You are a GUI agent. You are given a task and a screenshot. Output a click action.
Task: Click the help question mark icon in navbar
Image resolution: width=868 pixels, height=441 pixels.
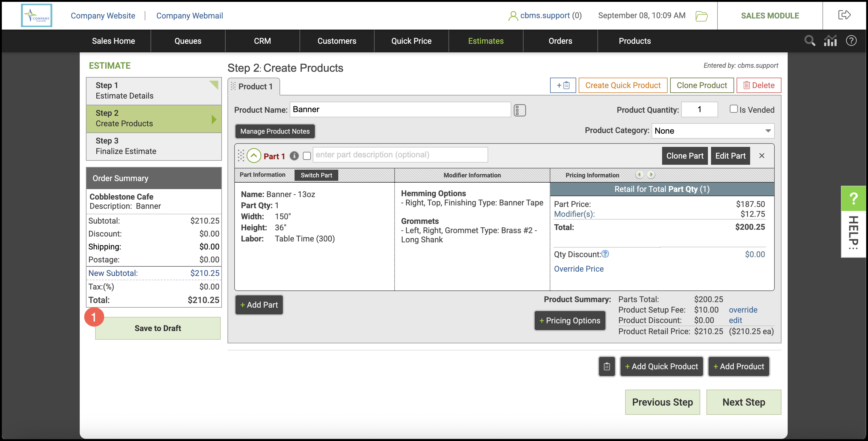tap(851, 41)
